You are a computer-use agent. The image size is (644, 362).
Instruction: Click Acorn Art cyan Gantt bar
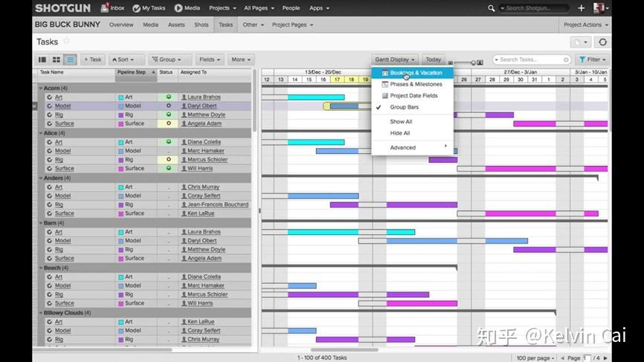click(x=316, y=97)
